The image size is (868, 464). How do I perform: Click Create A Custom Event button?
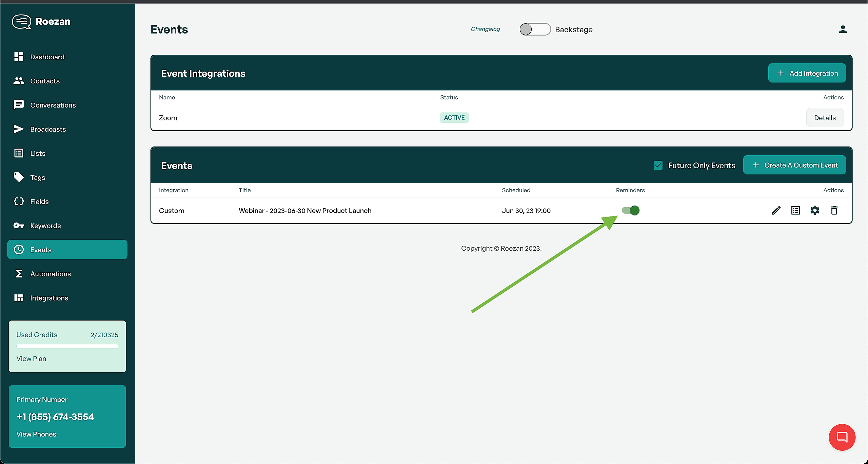pos(794,165)
